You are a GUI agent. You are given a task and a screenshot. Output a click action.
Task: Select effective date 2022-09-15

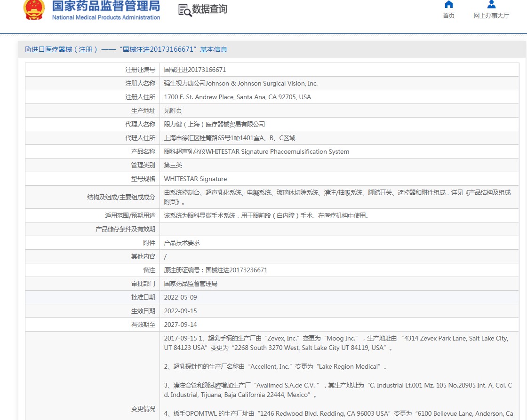pyautogui.click(x=181, y=311)
